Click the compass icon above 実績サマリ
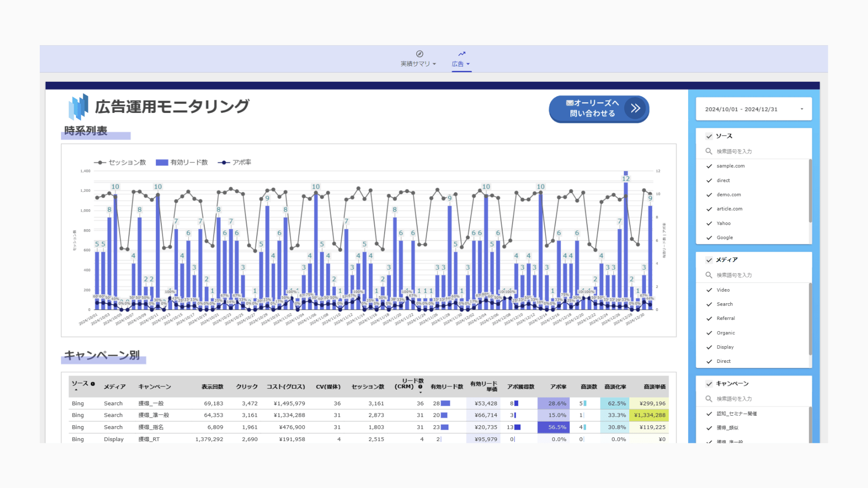 pyautogui.click(x=419, y=54)
